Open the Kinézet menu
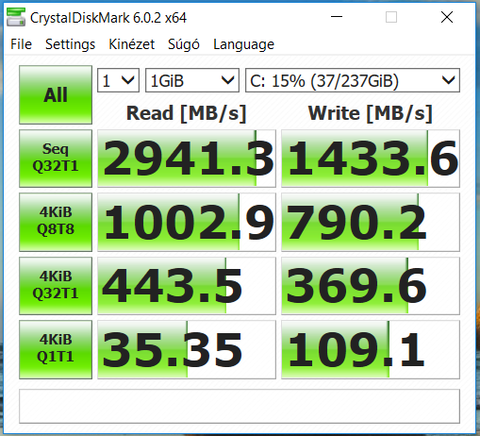Image resolution: width=480 pixels, height=436 pixels. pyautogui.click(x=132, y=44)
